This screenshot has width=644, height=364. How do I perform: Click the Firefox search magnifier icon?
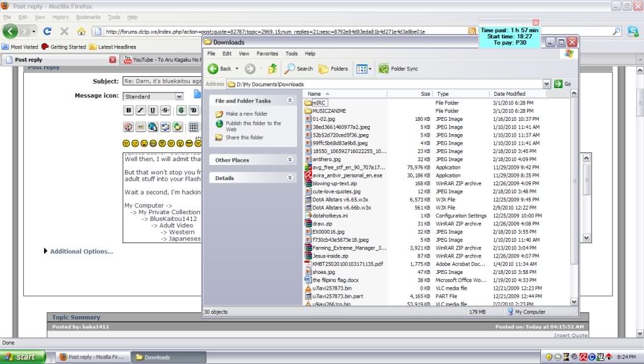(616, 31)
